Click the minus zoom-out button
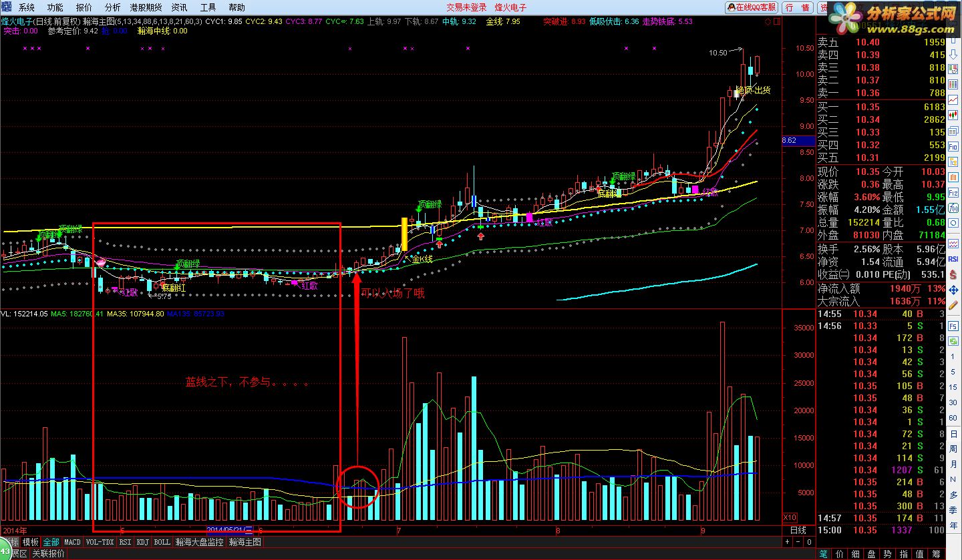962x560 pixels. [798, 542]
